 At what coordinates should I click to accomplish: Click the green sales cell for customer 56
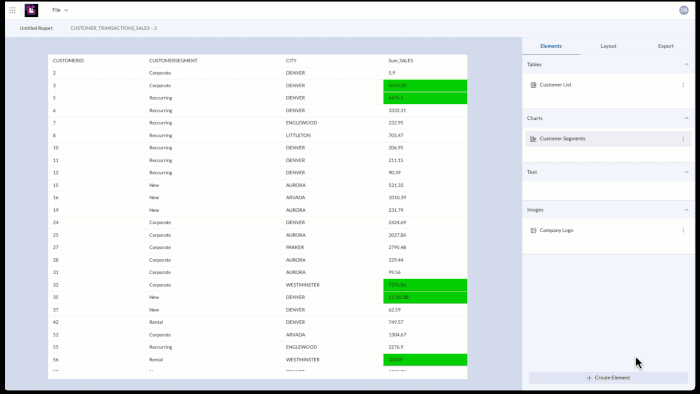425,360
